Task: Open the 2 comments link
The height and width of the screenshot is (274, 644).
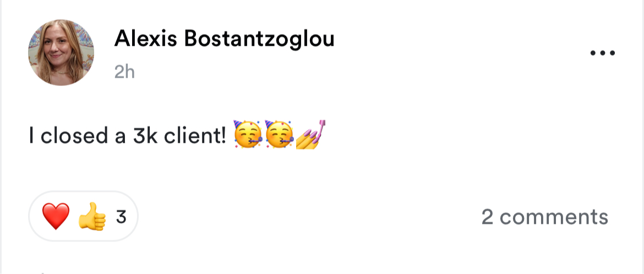Action: pos(544,217)
